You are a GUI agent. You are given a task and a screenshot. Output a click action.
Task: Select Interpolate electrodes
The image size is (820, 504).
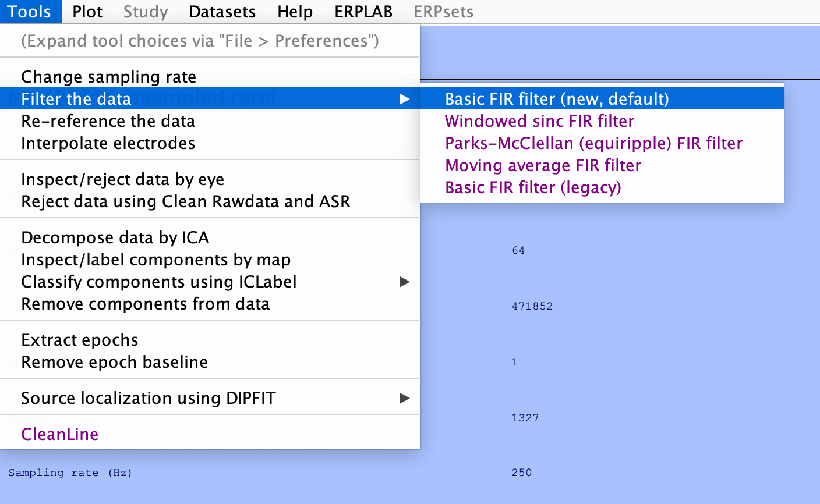pyautogui.click(x=108, y=143)
